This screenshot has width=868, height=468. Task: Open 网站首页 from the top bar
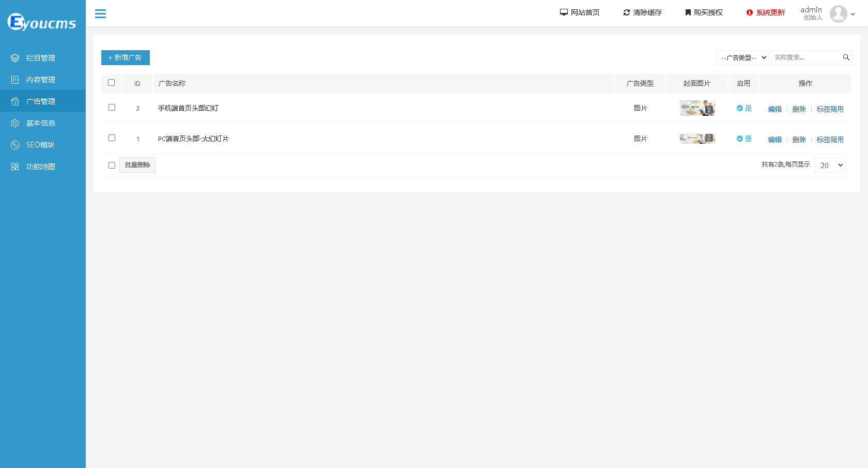(x=580, y=12)
